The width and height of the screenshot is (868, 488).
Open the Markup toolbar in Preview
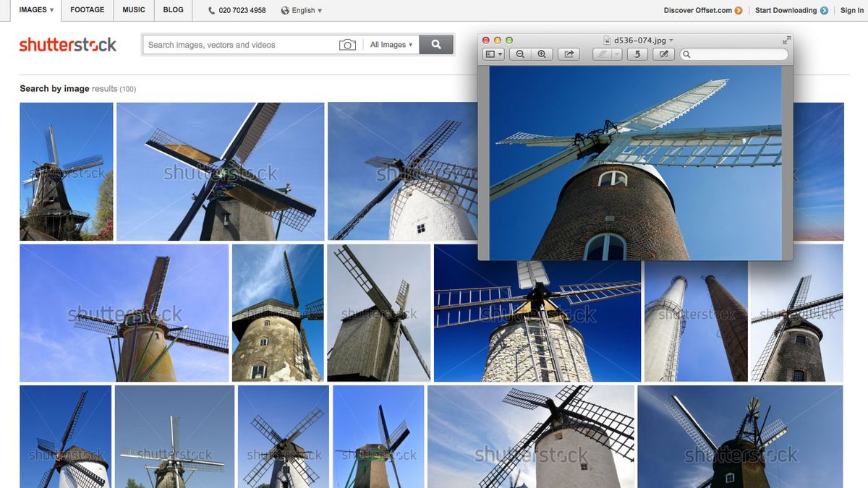(x=663, y=53)
